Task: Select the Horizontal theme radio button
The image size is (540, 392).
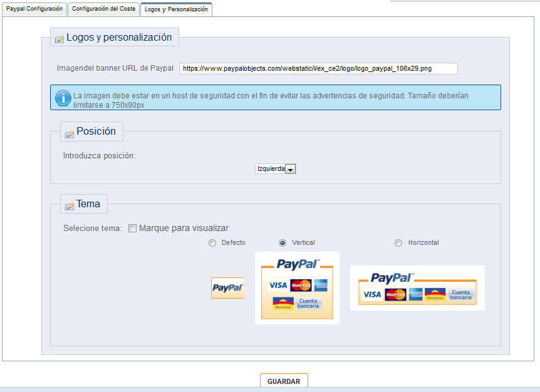Action: (398, 243)
